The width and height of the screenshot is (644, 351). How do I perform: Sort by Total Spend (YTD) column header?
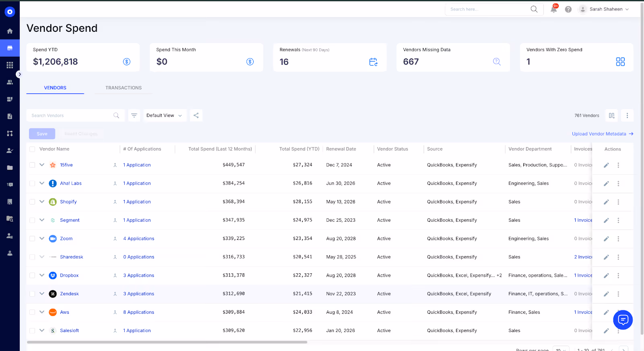coord(299,149)
